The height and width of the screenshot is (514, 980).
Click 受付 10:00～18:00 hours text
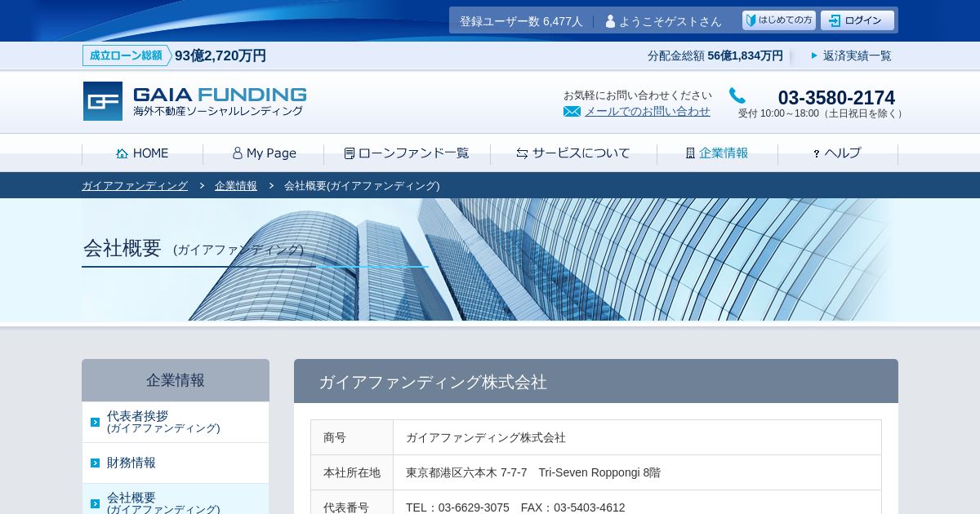click(x=822, y=114)
